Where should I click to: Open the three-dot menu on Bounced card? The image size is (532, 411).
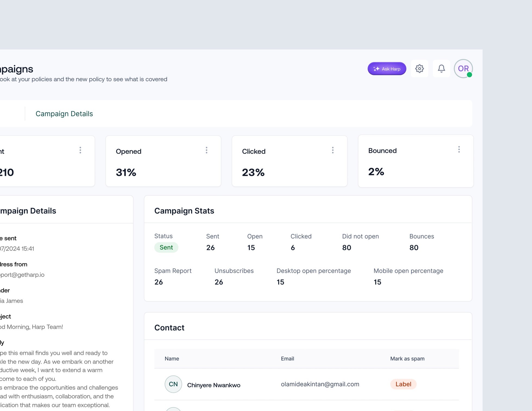(459, 150)
